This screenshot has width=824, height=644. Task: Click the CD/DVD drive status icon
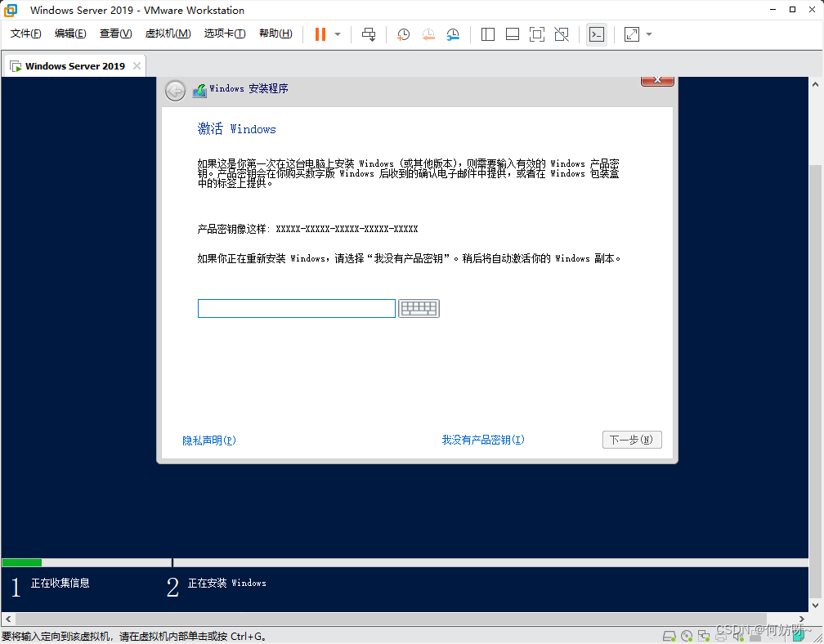coord(687,637)
